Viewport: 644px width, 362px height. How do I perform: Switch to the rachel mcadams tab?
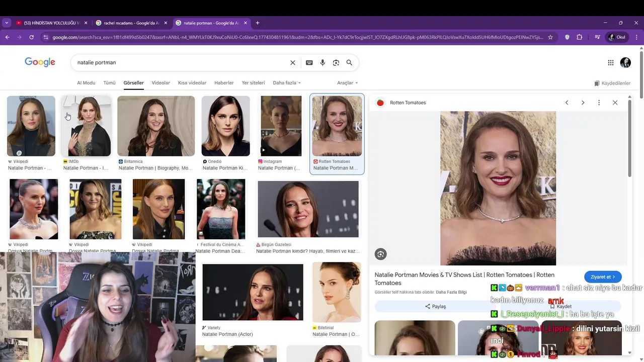[x=132, y=23]
